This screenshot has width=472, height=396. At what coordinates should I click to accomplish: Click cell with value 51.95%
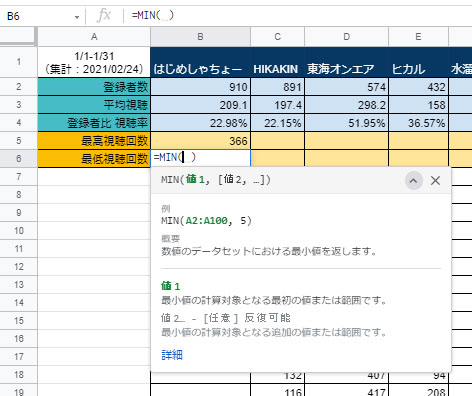(347, 123)
